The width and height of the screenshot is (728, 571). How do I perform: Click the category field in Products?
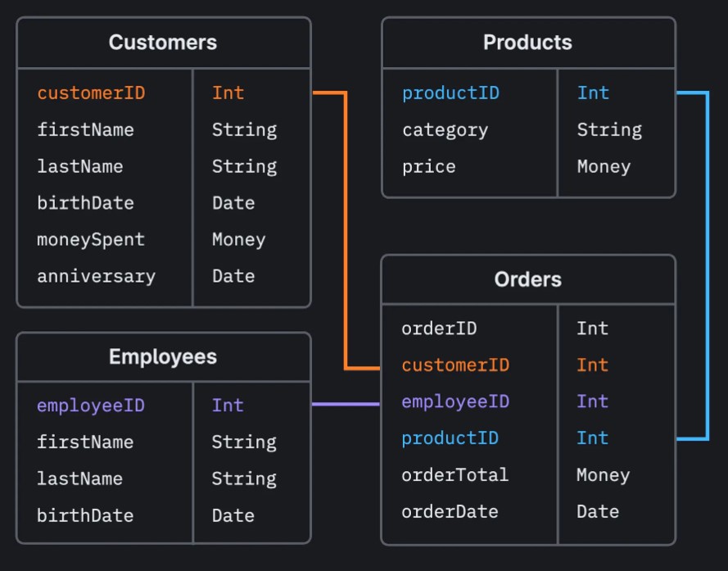[445, 130]
